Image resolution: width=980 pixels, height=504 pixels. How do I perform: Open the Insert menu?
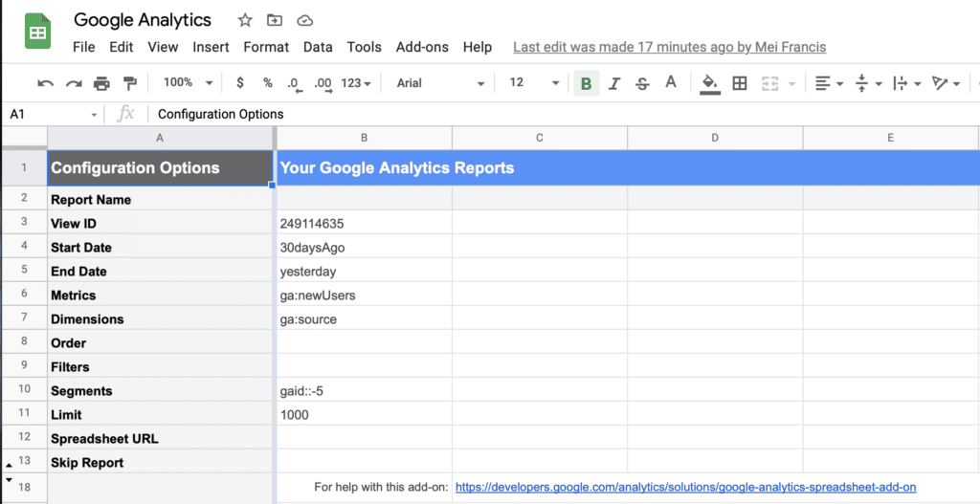[211, 48]
